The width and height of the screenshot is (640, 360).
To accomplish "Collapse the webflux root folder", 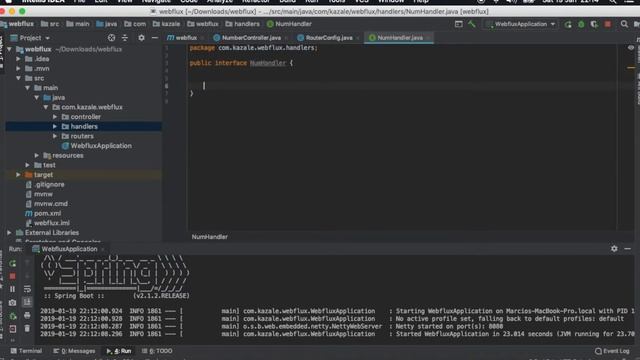I will coord(9,49).
